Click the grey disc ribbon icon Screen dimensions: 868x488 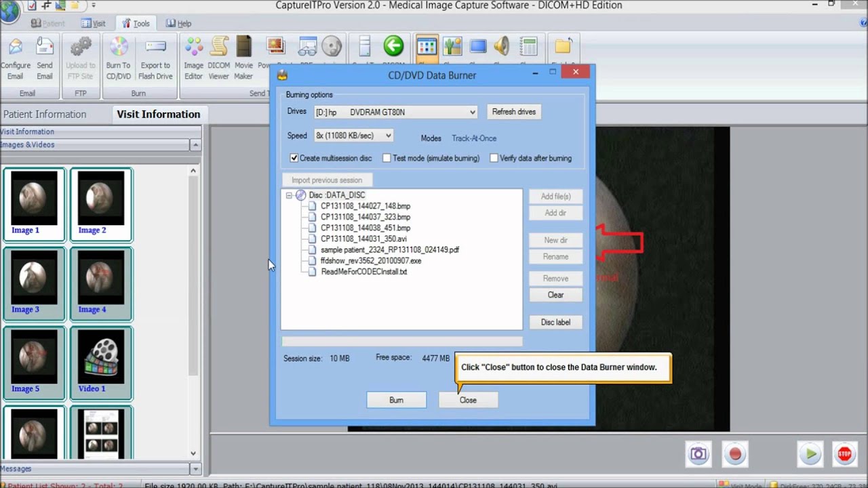(x=332, y=47)
